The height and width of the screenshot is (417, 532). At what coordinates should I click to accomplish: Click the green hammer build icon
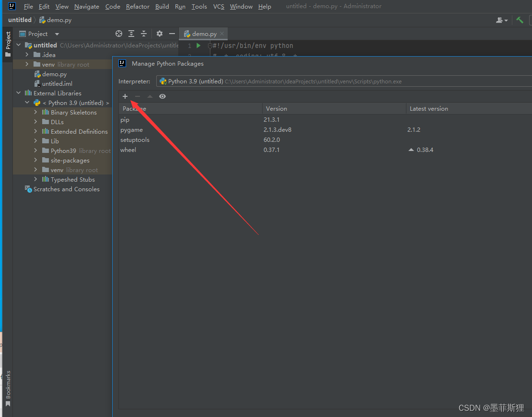coord(520,20)
